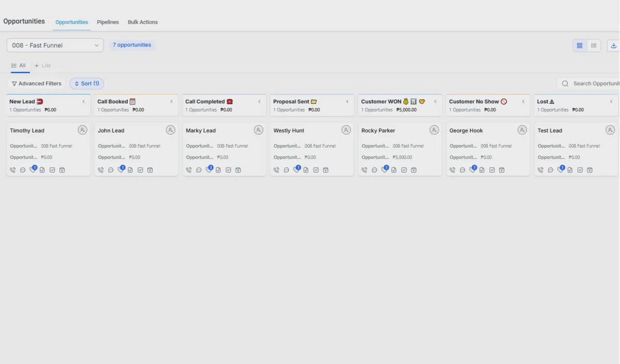Click the phone call icon on Timothy Lead card
This screenshot has height=364, width=620.
tap(13, 170)
